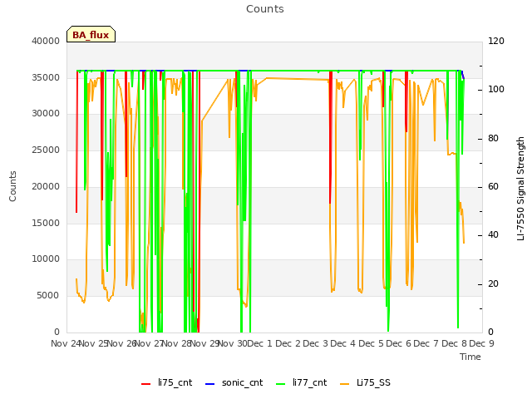Click the 10000 tick on left axis
This screenshot has width=532, height=399.
click(x=46, y=259)
